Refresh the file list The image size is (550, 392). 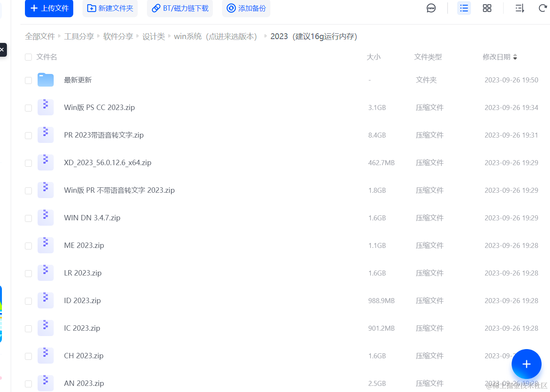543,8
